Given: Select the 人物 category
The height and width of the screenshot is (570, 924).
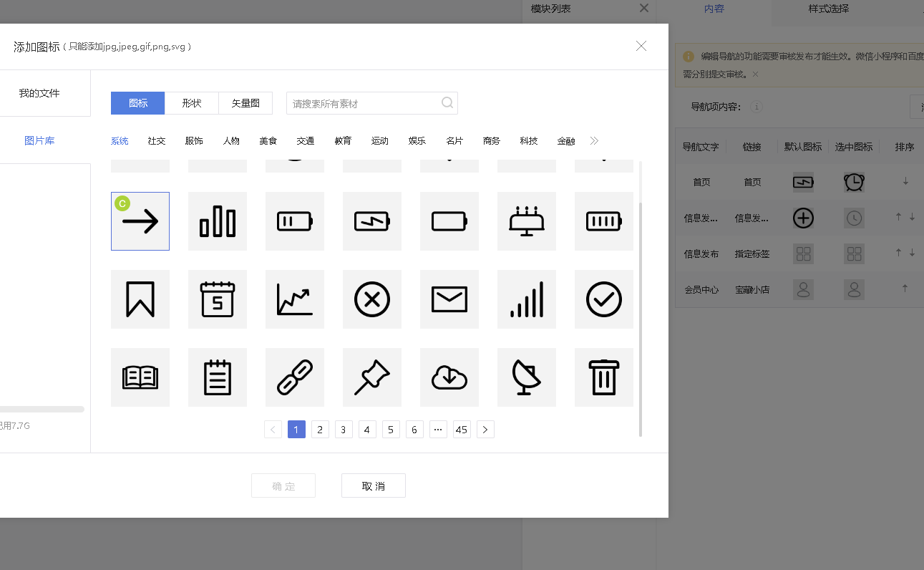Looking at the screenshot, I should (x=231, y=141).
